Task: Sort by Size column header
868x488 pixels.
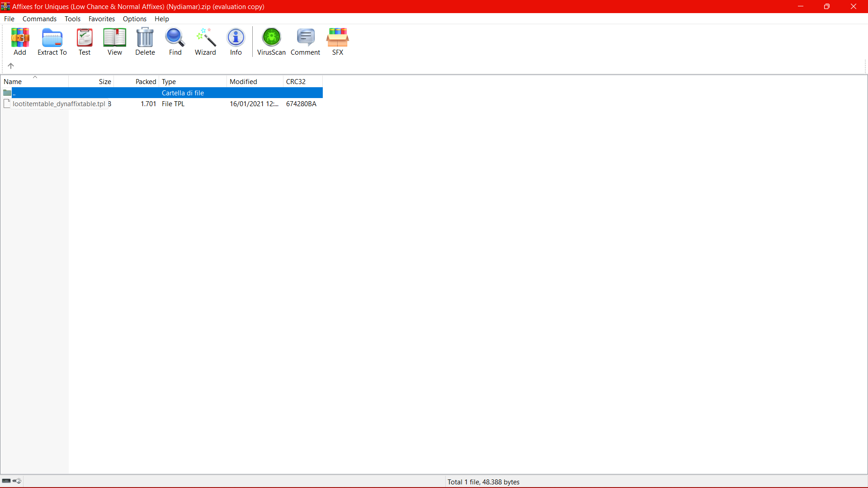Action: click(91, 81)
